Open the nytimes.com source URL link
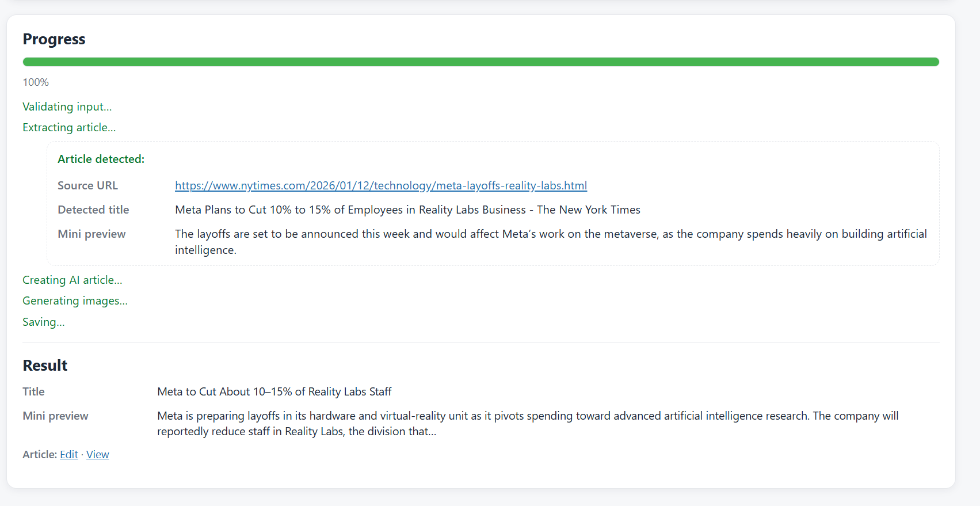Image resolution: width=980 pixels, height=506 pixels. (380, 185)
